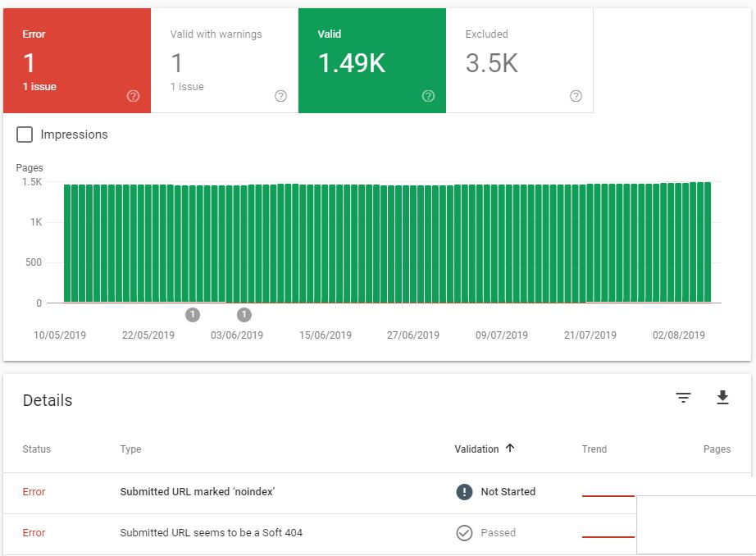Viewport: 756px width, 556px height.
Task: Click first annotation marker on chart timeline
Action: coord(193,315)
